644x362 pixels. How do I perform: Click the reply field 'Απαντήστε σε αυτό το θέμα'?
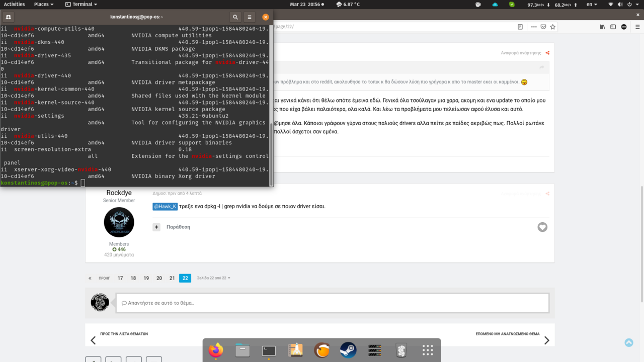click(333, 303)
